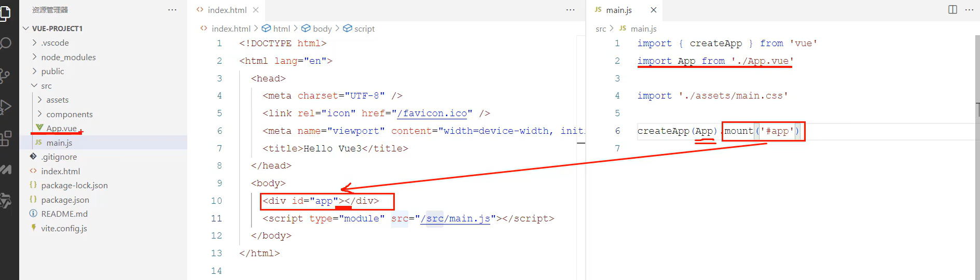Open more actions for main.js editor group
The height and width of the screenshot is (280, 980).
(969, 10)
